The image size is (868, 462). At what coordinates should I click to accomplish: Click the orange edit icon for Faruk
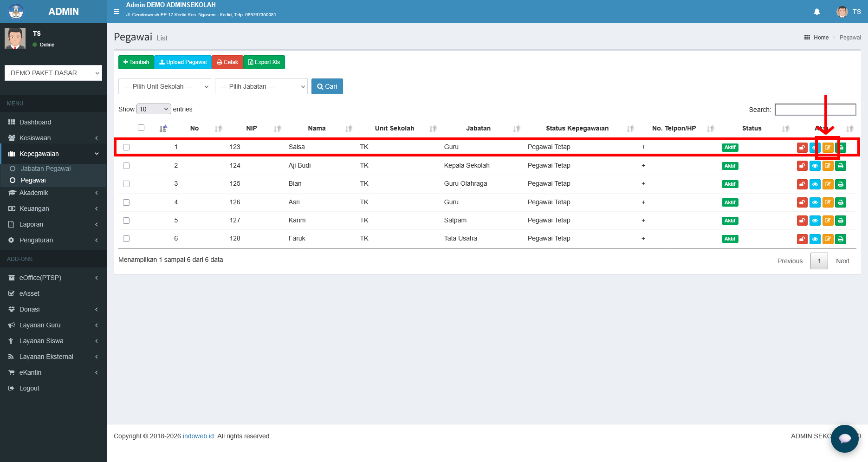click(x=828, y=239)
